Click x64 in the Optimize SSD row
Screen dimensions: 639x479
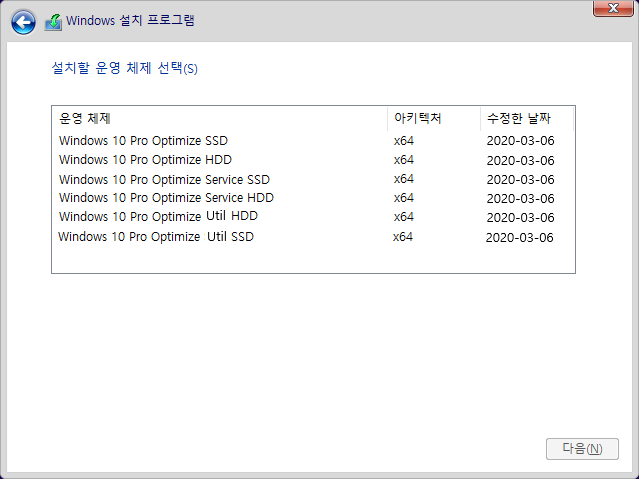403,141
